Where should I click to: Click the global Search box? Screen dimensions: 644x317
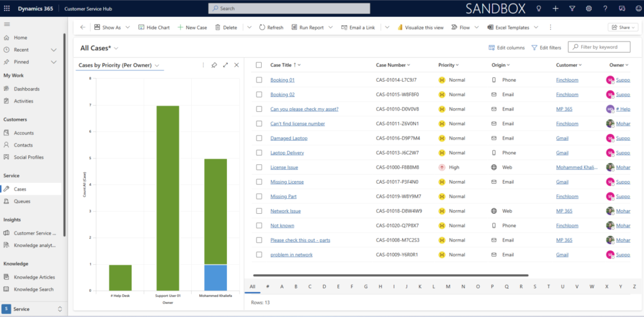289,9
